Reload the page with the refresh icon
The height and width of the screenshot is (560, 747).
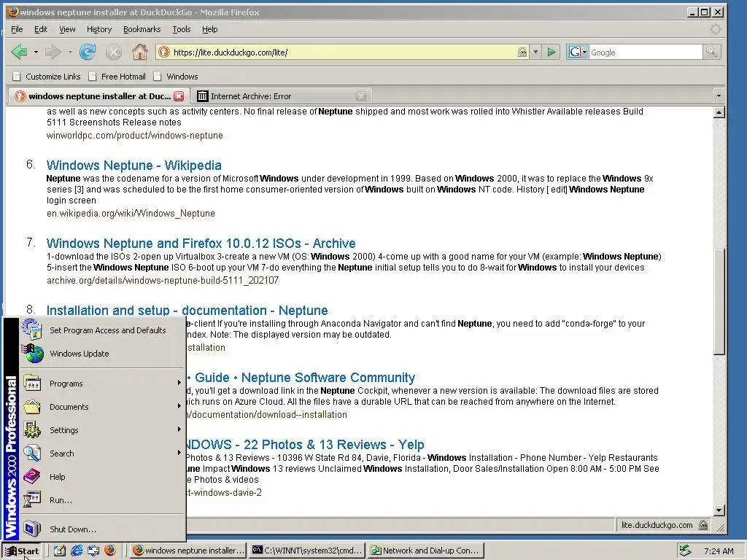pyautogui.click(x=88, y=52)
